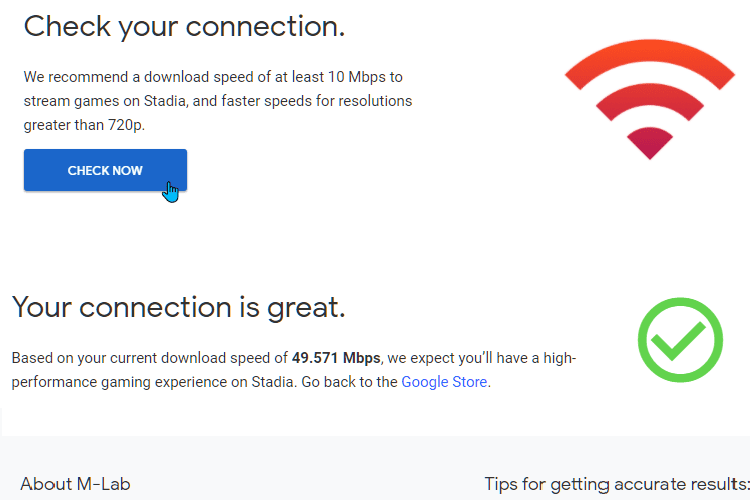Screen dimensions: 750x500
Task: Click the tick mark inside the green circle
Action: [678, 341]
